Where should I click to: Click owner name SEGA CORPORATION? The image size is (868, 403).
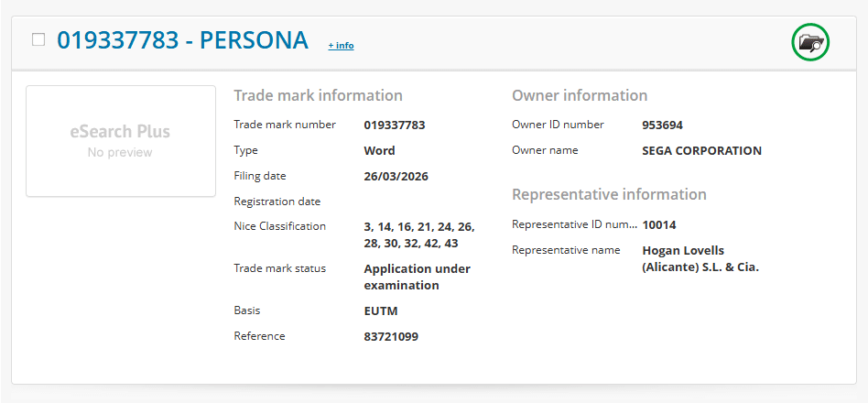point(701,151)
